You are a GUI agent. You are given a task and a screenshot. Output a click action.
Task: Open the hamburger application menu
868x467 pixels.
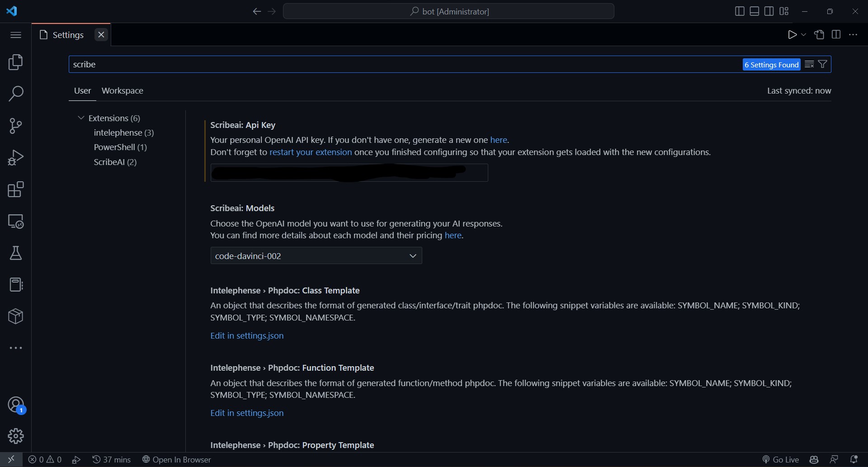point(16,35)
